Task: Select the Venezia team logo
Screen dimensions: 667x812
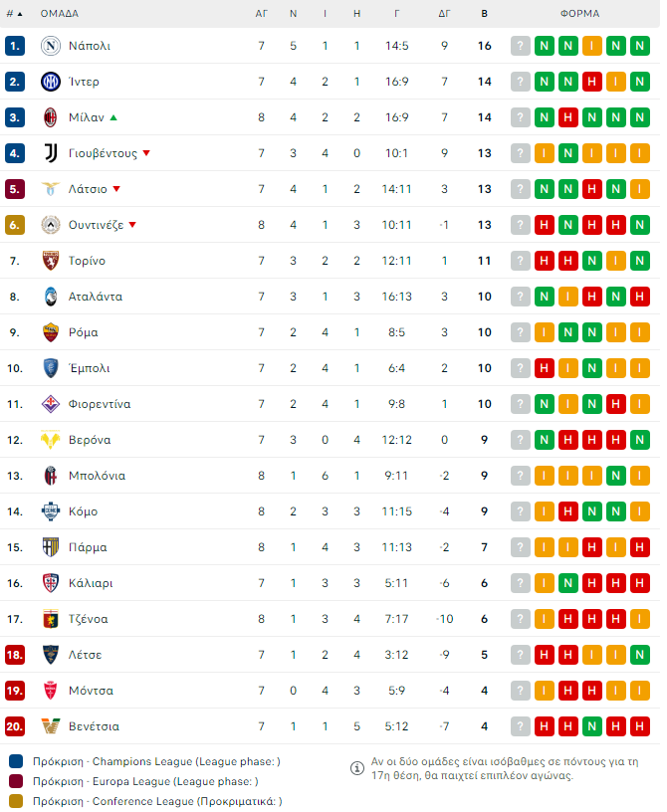Action: coord(50,726)
